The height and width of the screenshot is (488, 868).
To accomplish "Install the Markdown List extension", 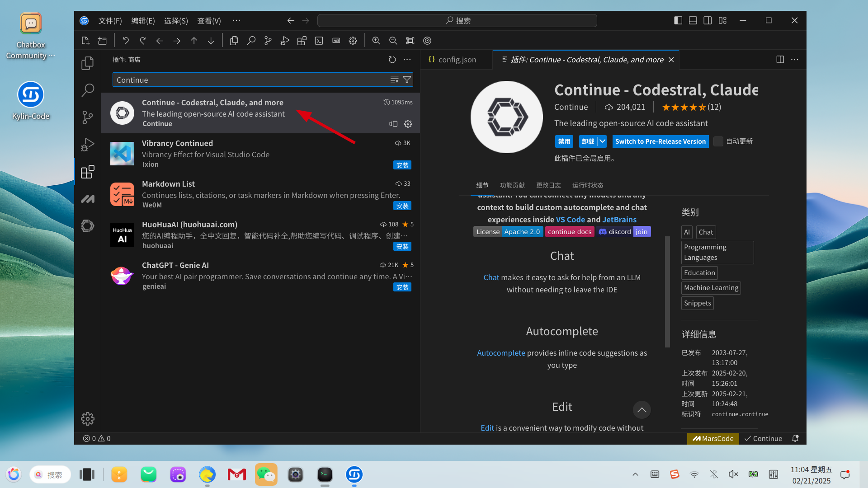I will (402, 206).
